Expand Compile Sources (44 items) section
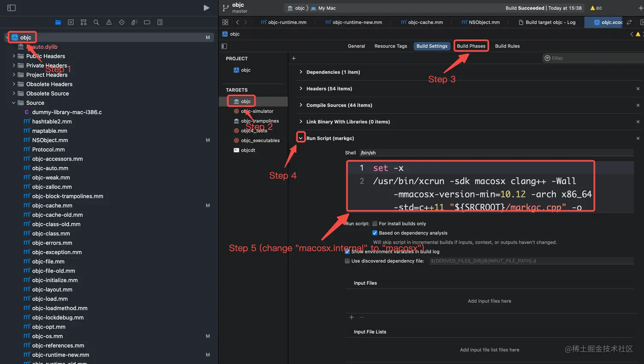This screenshot has width=644, height=364. (x=301, y=105)
